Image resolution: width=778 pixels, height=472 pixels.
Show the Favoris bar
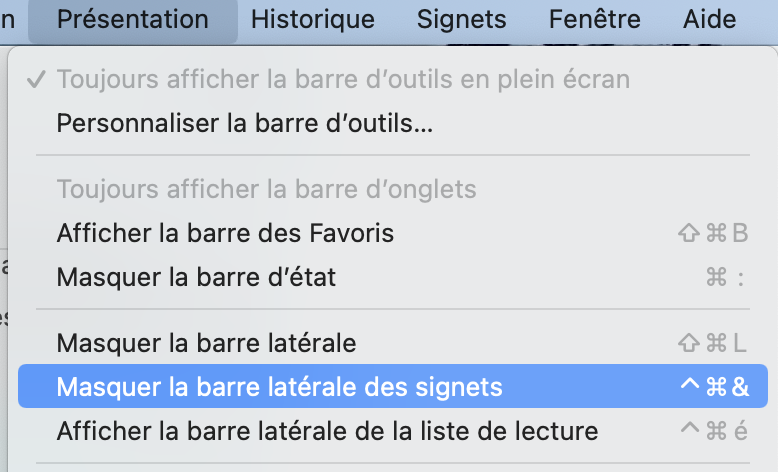pyautogui.click(x=225, y=233)
